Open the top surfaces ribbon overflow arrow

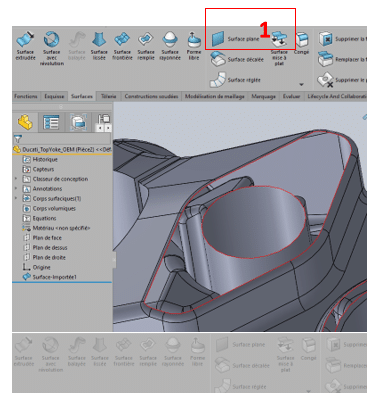pyautogui.click(x=301, y=85)
